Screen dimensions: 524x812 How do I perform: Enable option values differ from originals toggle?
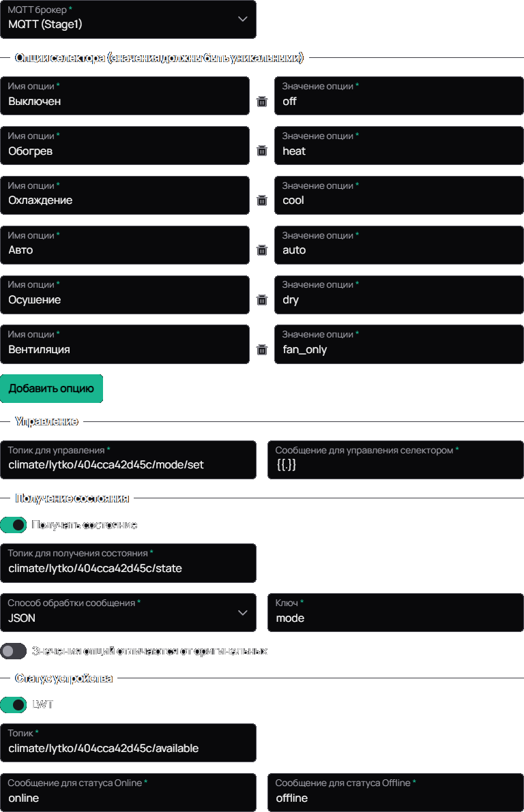pos(14,651)
